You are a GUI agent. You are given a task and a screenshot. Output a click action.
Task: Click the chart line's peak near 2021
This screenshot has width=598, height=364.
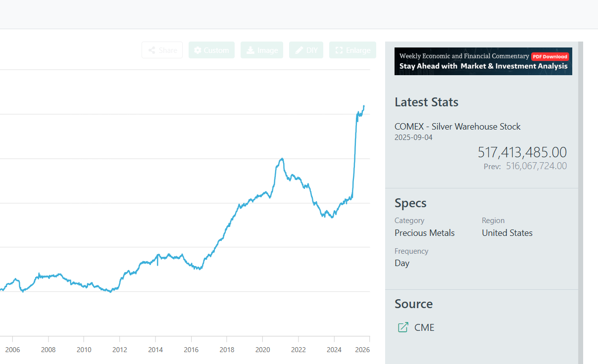pyautogui.click(x=282, y=159)
